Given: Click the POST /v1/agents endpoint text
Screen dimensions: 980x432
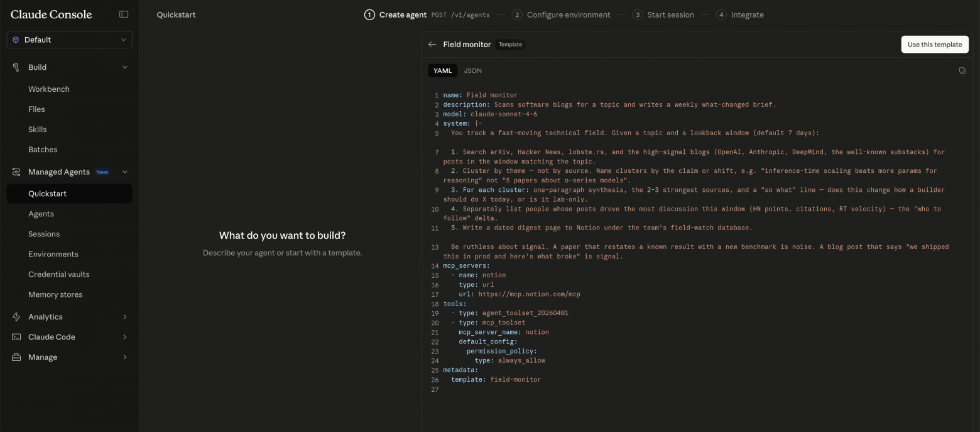Looking at the screenshot, I should coord(460,14).
